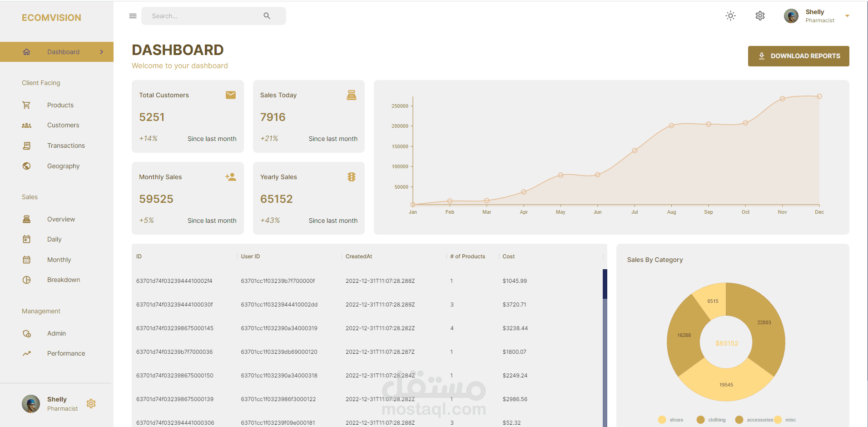Click the misc legend color swatch

click(778, 420)
